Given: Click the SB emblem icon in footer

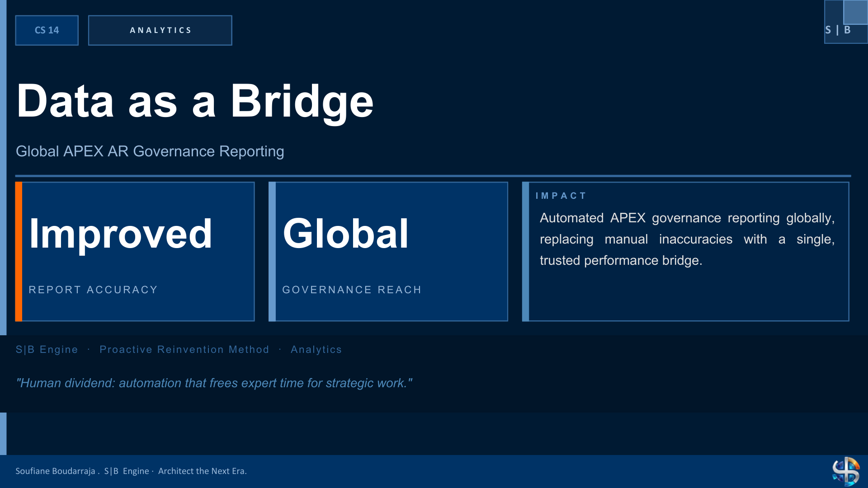Looking at the screenshot, I should coord(846,471).
